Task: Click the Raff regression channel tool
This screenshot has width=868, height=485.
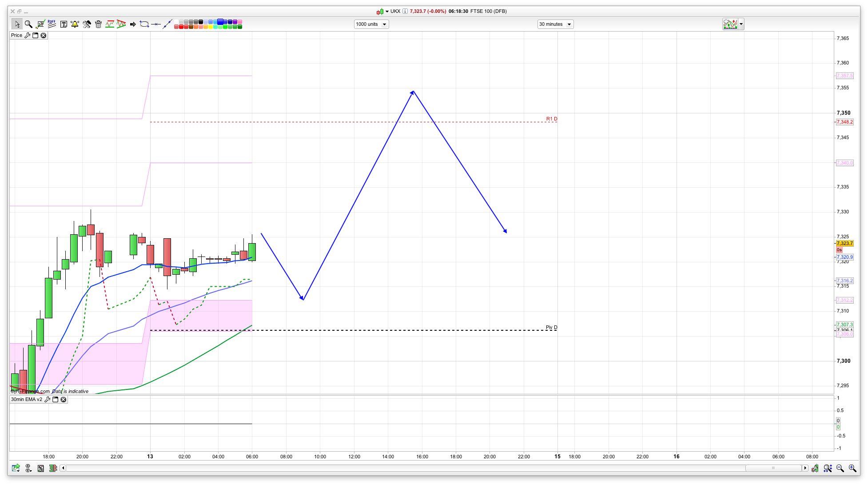Action: (52, 24)
